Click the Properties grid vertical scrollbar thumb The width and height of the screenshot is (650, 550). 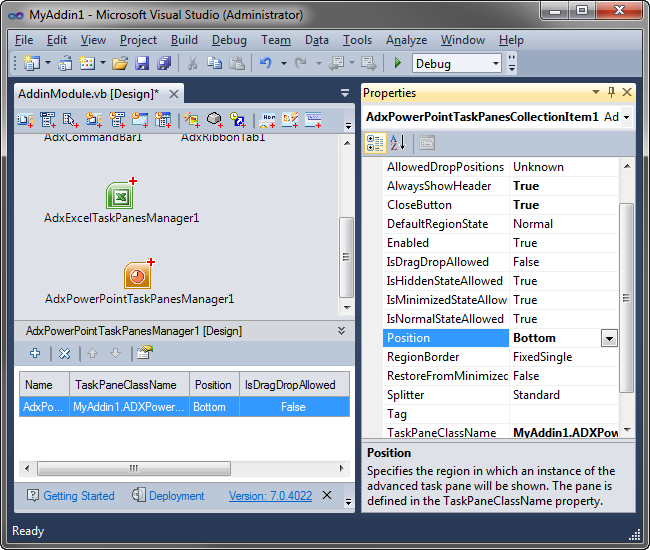pyautogui.click(x=626, y=297)
